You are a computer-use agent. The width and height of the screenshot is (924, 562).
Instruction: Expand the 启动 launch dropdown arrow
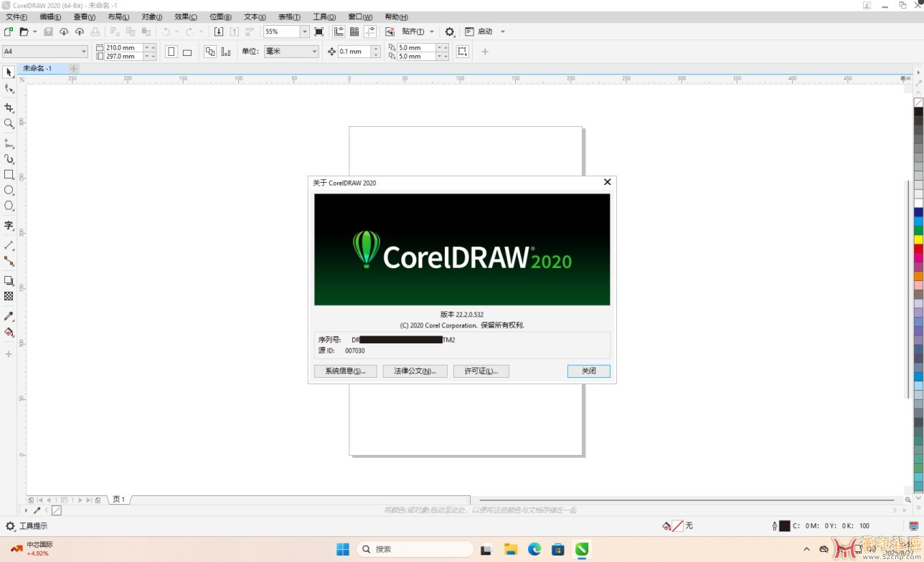(503, 32)
